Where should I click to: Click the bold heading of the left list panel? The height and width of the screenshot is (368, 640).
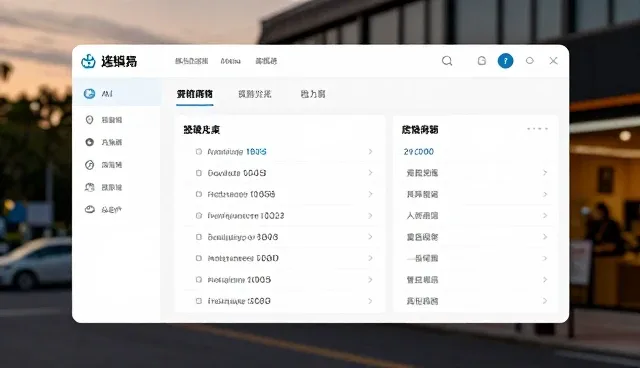pyautogui.click(x=202, y=130)
